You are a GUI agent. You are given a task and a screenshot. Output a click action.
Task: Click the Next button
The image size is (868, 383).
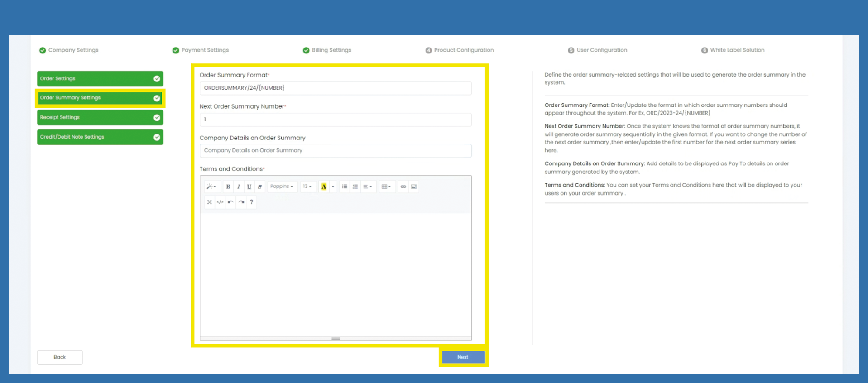click(463, 357)
